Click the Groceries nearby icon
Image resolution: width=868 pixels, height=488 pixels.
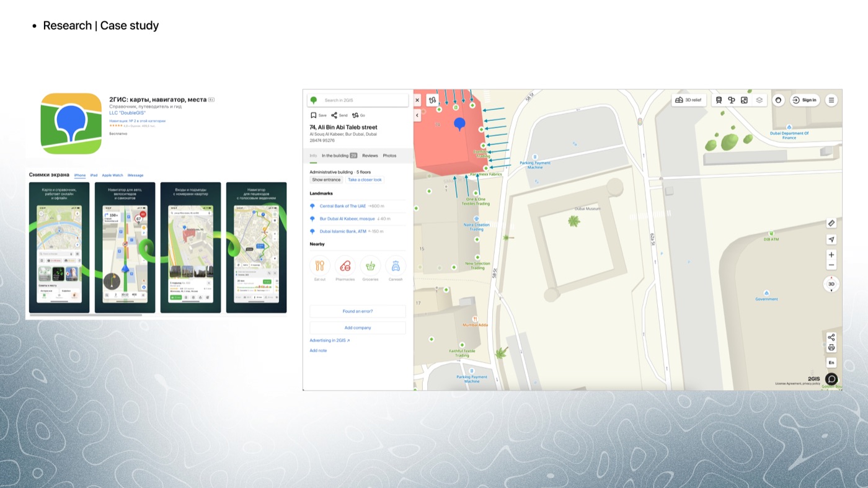pyautogui.click(x=370, y=266)
